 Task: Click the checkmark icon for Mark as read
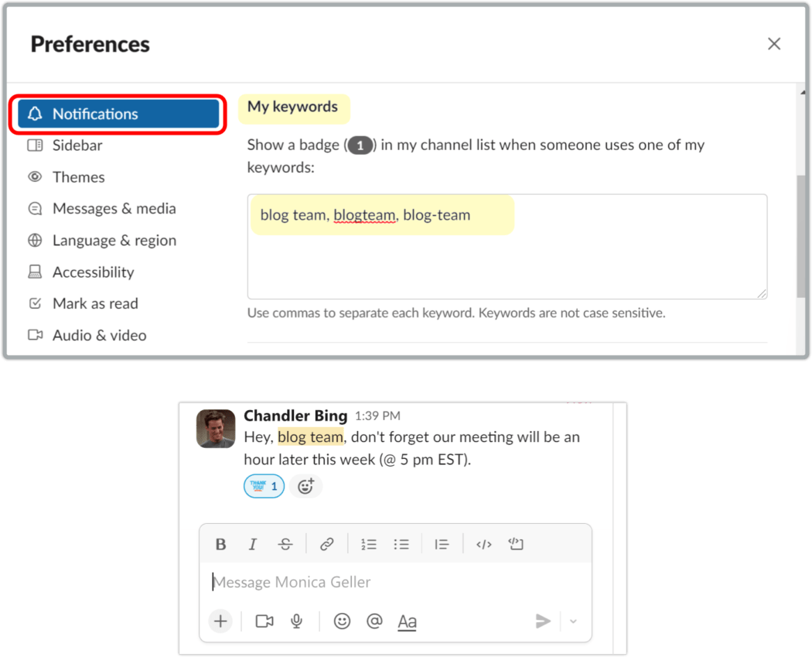pos(35,303)
